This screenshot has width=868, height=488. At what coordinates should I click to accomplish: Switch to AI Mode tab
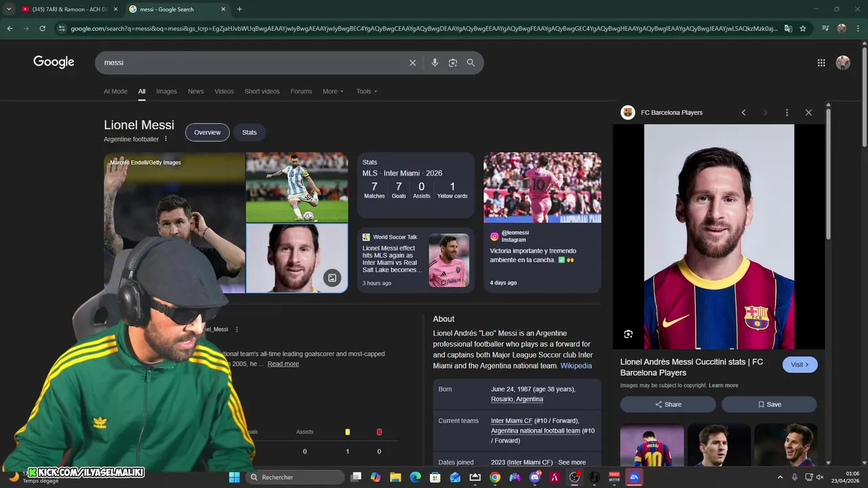115,91
